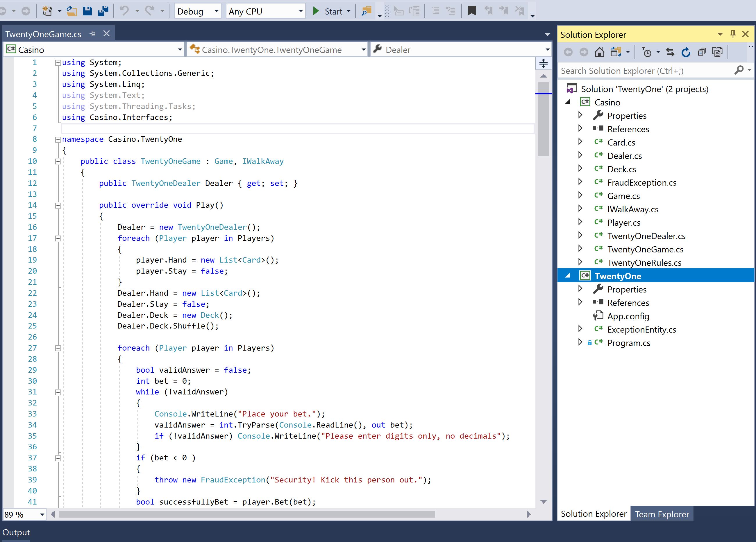The height and width of the screenshot is (542, 756).
Task: Click the Solution Explorer Refresh icon
Action: click(686, 52)
